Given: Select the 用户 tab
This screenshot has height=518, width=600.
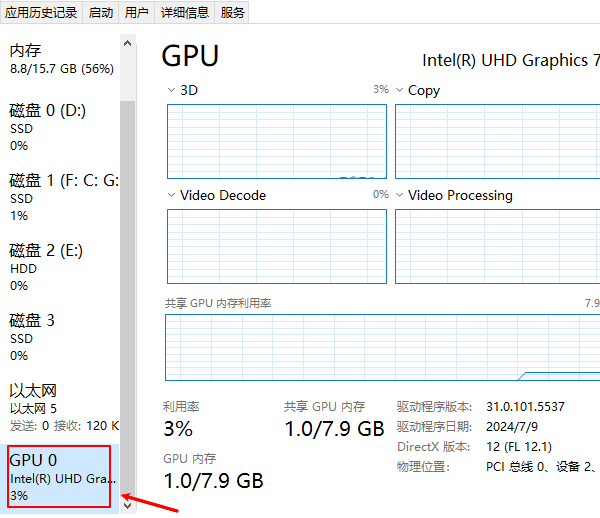Looking at the screenshot, I should pyautogui.click(x=136, y=12).
